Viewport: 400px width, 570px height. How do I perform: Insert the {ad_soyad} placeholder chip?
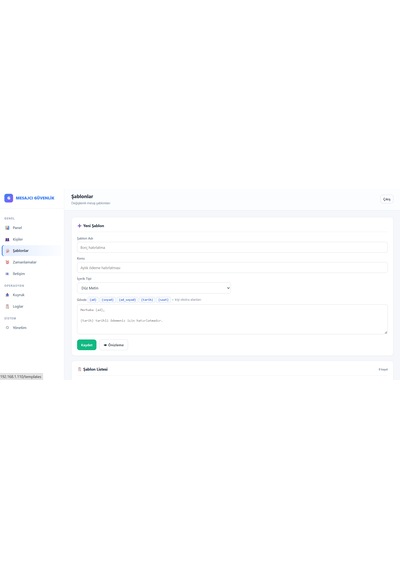pos(127,300)
